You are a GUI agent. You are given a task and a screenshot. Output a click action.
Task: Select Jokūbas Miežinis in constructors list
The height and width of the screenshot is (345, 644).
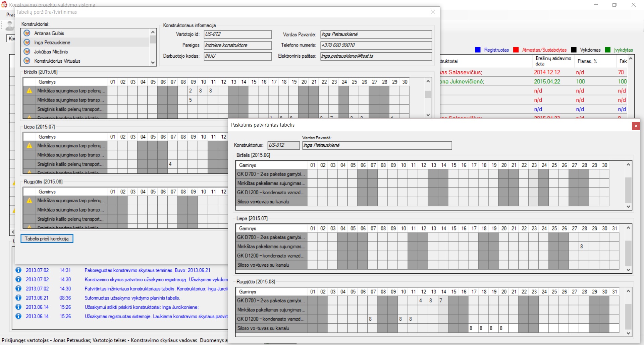coord(51,52)
